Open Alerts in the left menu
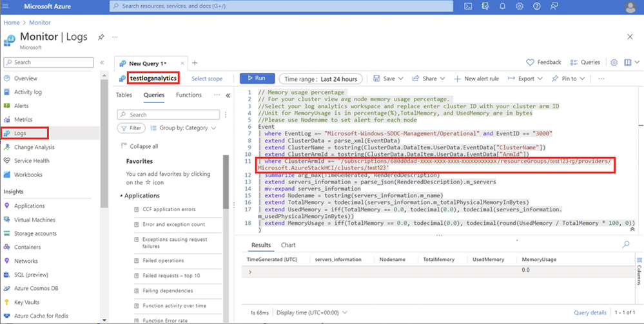The height and width of the screenshot is (324, 644). click(x=21, y=106)
